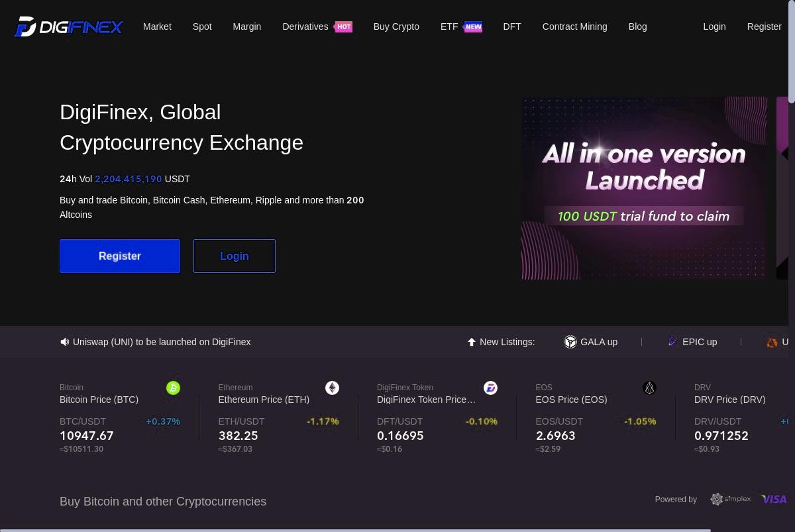Click ETH change -1.17%
795x532 pixels.
[x=323, y=421]
